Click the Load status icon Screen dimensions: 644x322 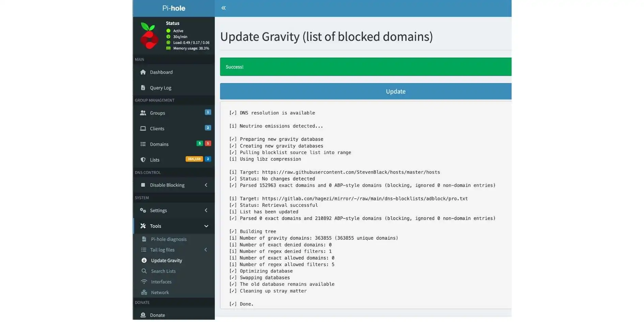[168, 43]
